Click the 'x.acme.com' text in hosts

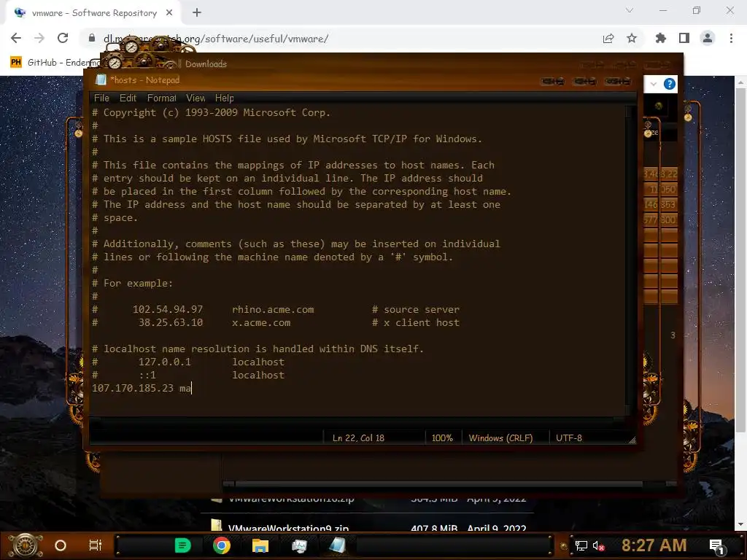[x=261, y=323]
